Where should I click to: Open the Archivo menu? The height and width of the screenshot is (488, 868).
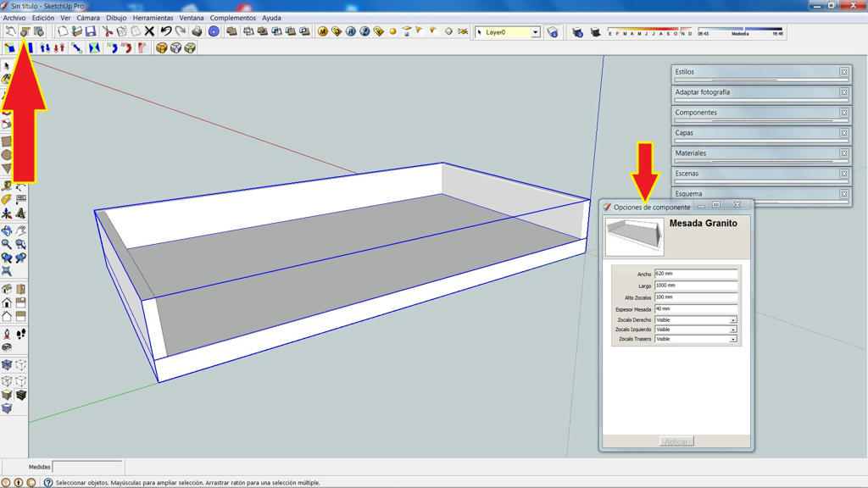point(14,18)
